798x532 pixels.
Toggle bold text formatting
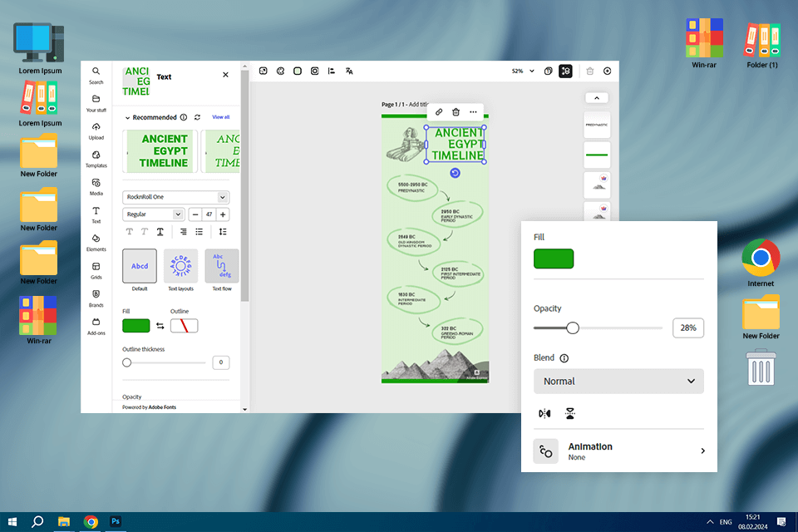[130, 232]
